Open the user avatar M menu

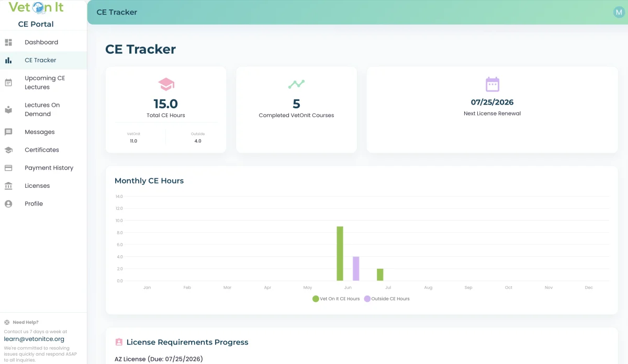619,12
